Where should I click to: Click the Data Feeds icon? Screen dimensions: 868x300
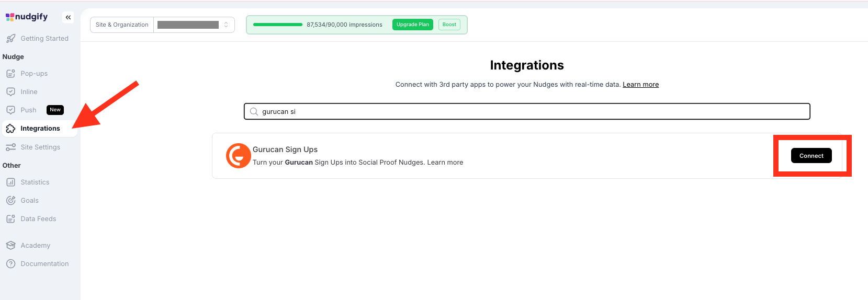tap(10, 219)
